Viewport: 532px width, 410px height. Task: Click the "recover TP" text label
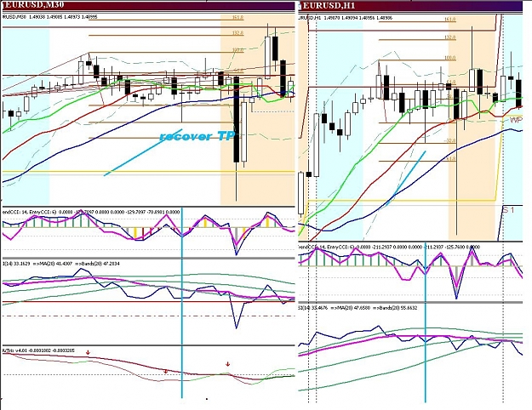[197, 136]
